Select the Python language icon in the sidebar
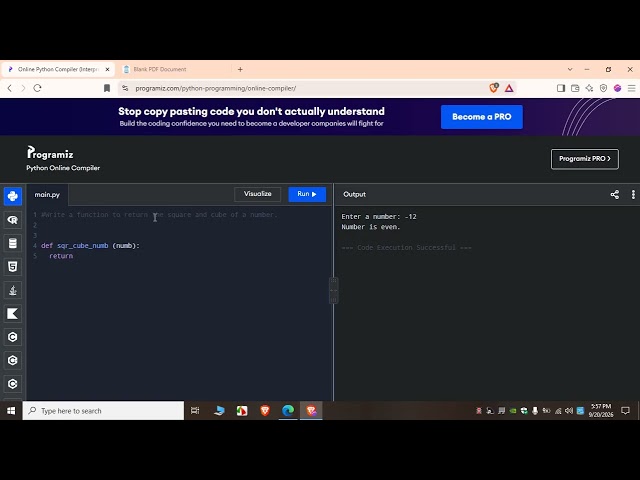Screen dimensions: 640x480 tap(13, 196)
